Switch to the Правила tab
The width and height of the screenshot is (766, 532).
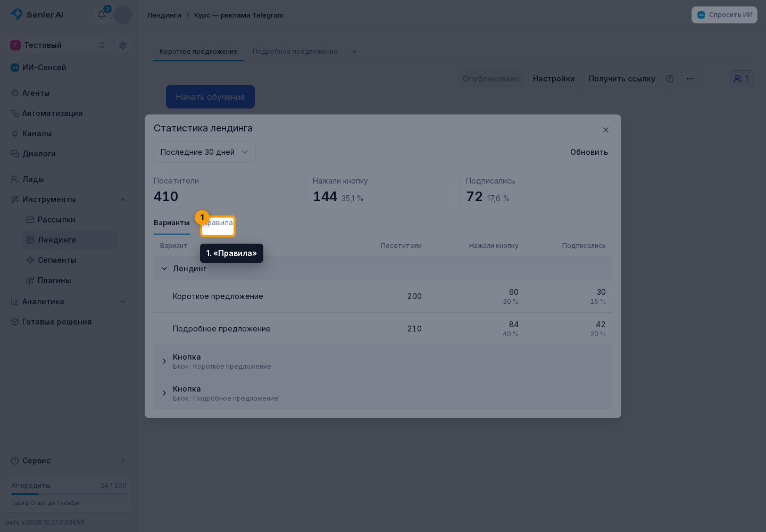tap(218, 226)
